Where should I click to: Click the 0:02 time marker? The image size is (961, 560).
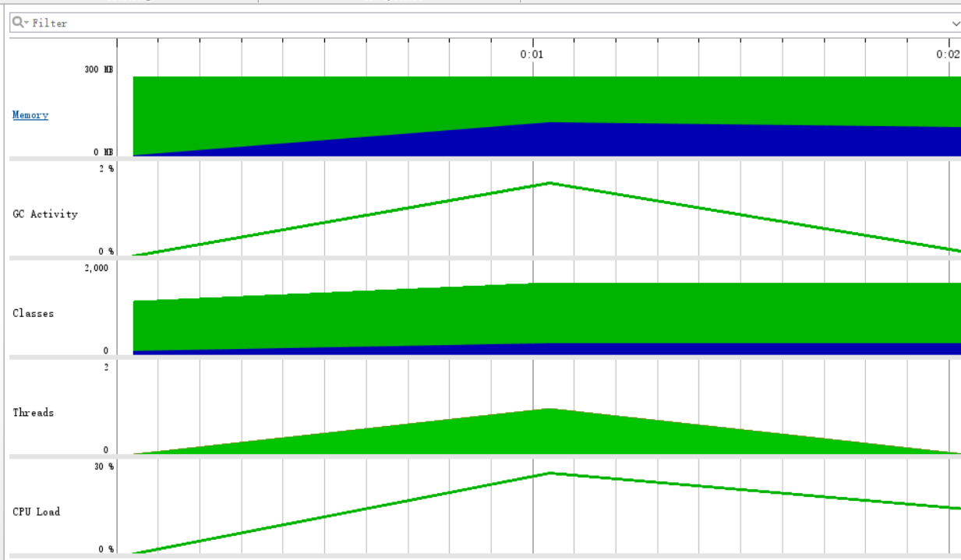[x=948, y=55]
